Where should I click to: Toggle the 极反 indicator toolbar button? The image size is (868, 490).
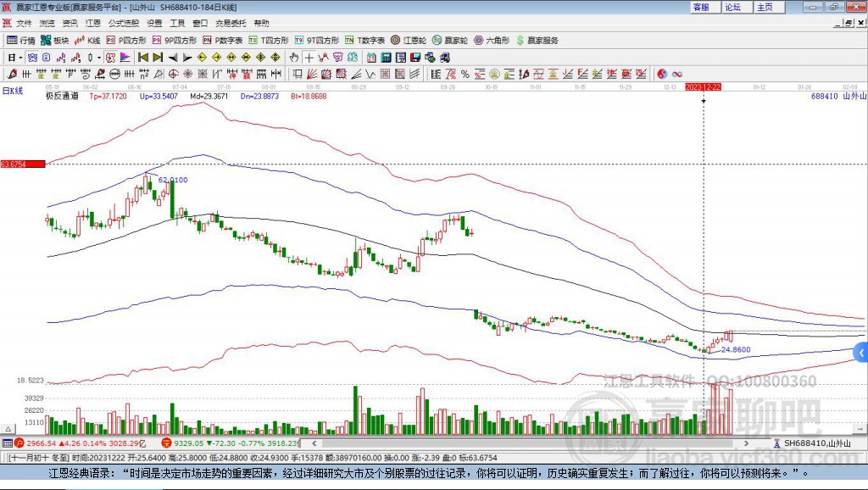[x=111, y=58]
